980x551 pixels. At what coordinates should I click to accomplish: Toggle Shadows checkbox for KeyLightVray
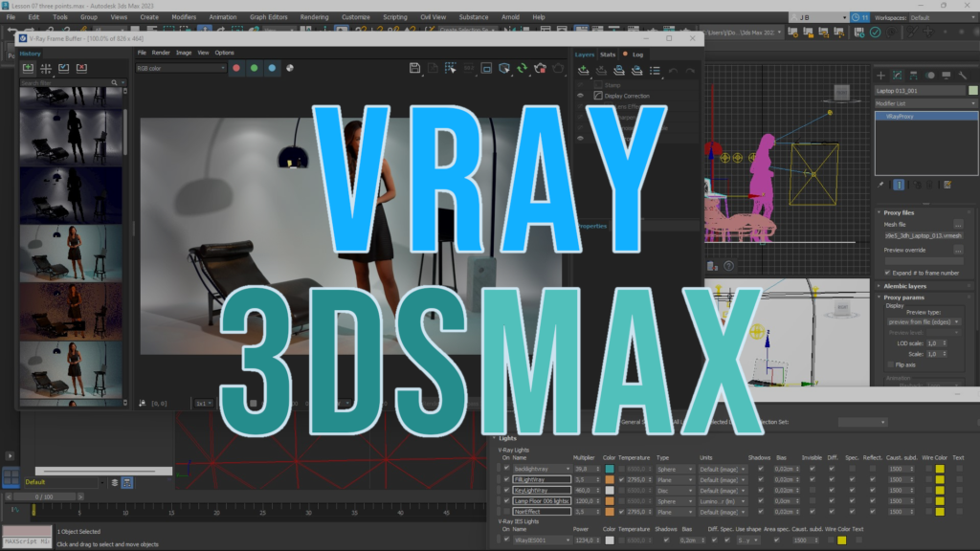coord(761,491)
